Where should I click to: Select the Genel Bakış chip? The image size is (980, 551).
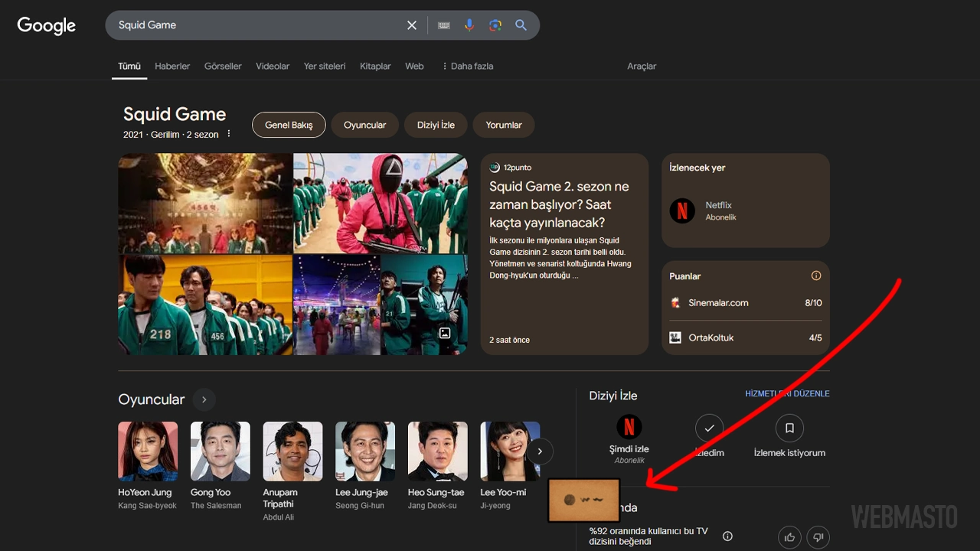pyautogui.click(x=289, y=125)
